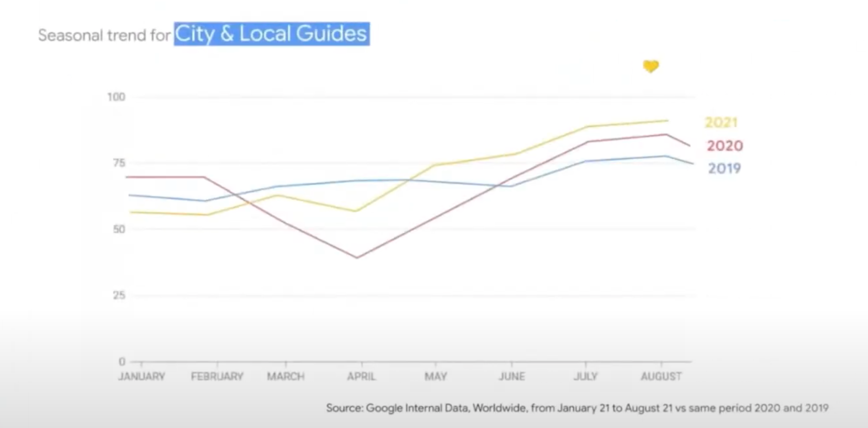The image size is (868, 428).
Task: Click the 2020 legend label
Action: (725, 146)
